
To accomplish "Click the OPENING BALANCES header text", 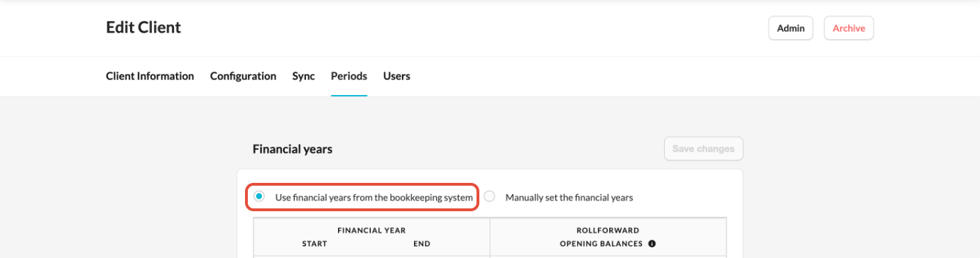I will pyautogui.click(x=601, y=244).
